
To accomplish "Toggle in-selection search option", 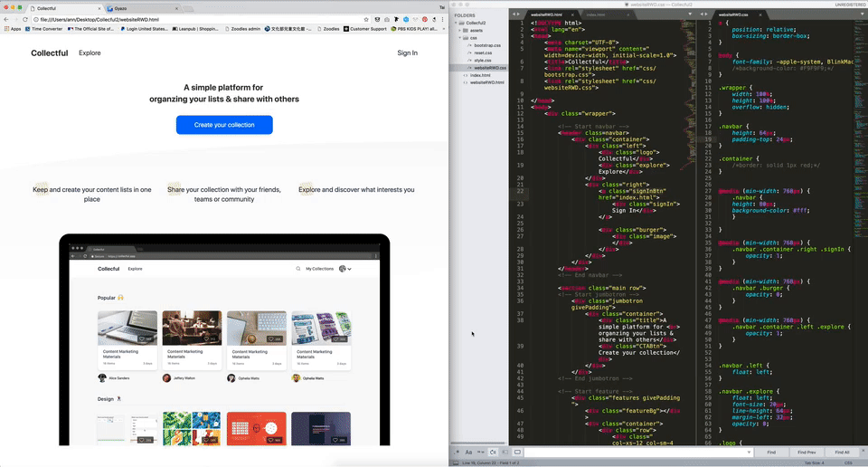I will click(x=505, y=452).
